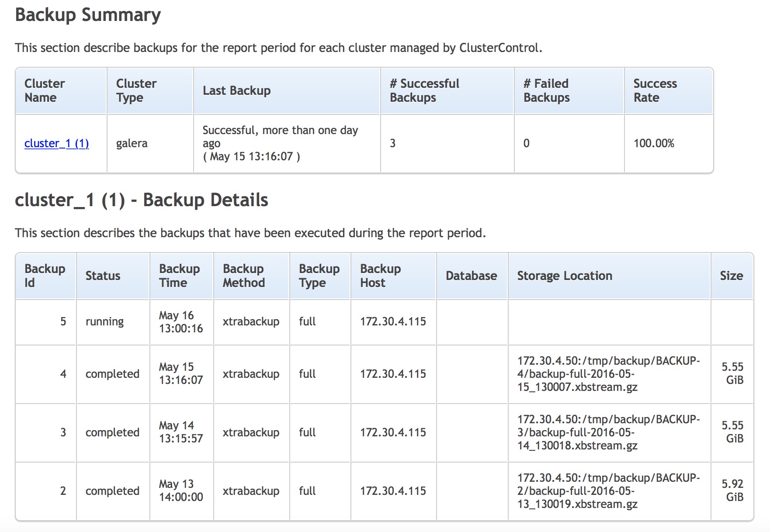
Task: Click the Backup Method column header
Action: (x=251, y=276)
